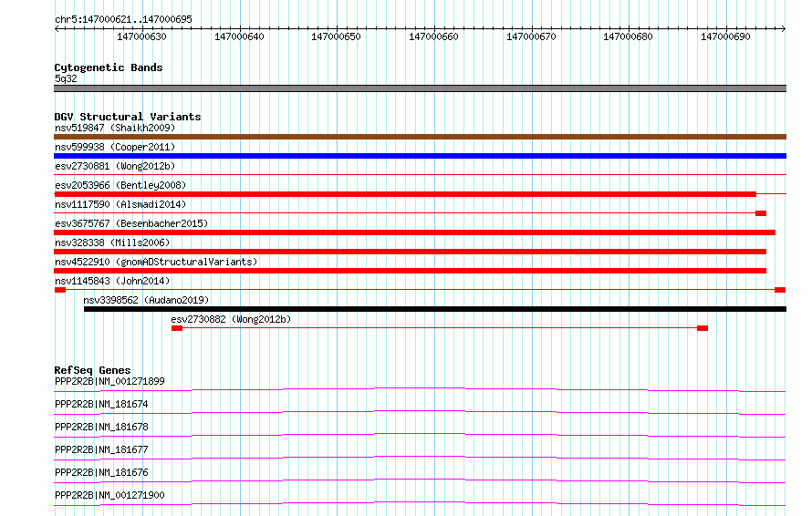Open transcript PPP2R2B|NM_181678
This screenshot has width=812, height=516.
101,427
